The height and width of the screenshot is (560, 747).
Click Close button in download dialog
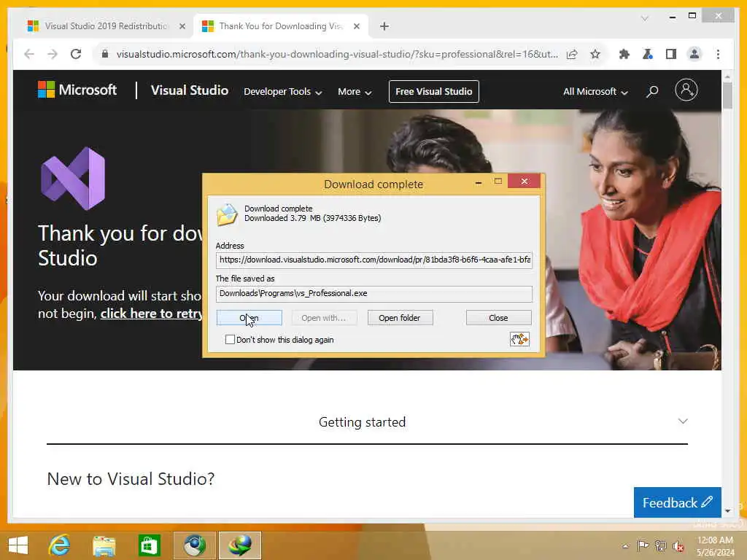[x=498, y=318]
